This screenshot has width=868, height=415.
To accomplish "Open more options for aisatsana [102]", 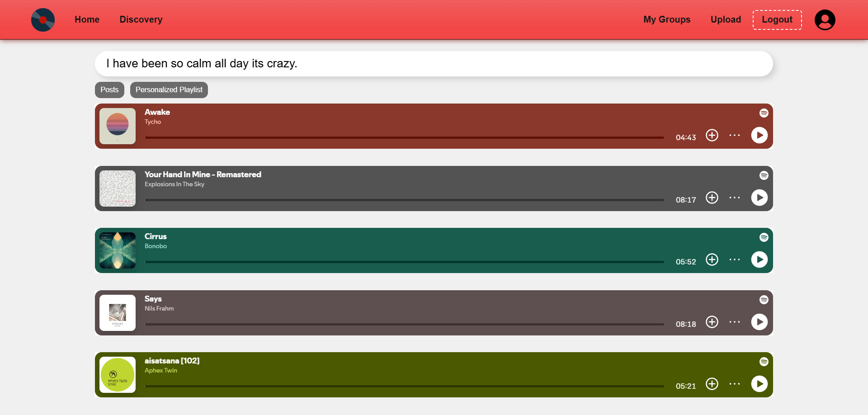I will tap(735, 384).
